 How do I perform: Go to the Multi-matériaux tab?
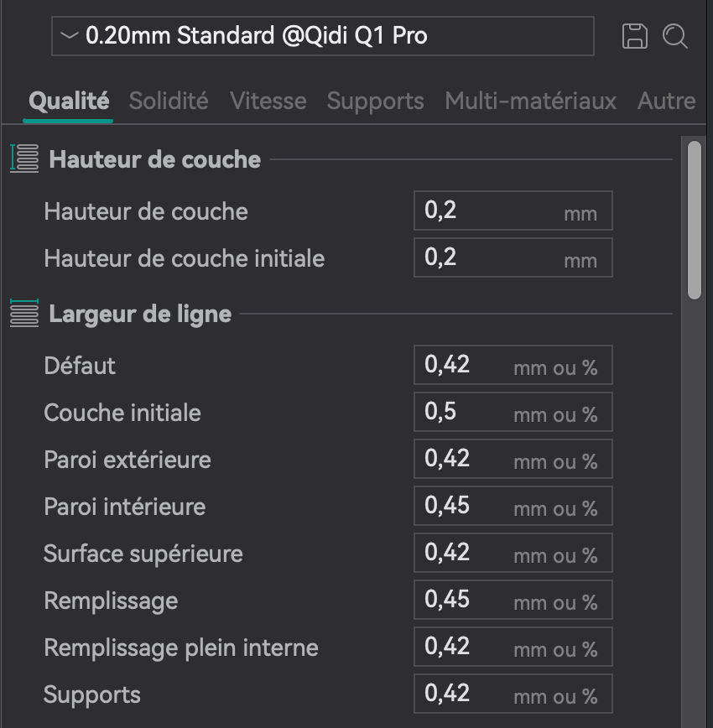pos(530,101)
